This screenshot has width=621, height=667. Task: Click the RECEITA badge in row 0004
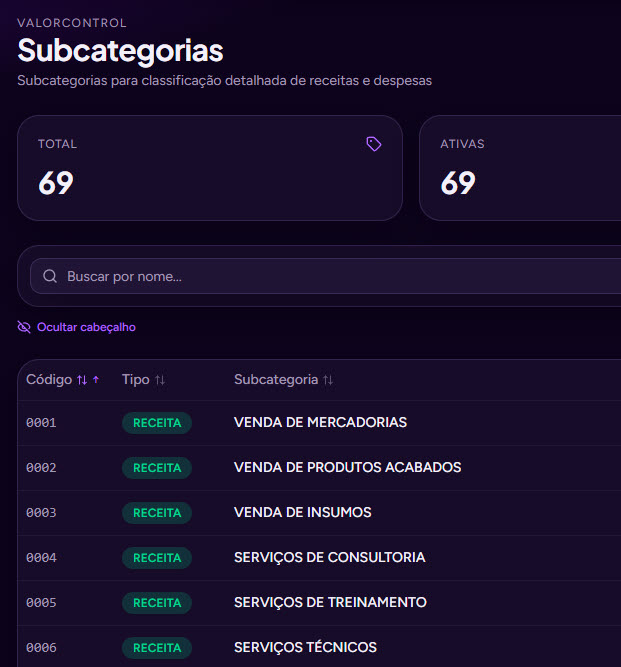click(x=157, y=558)
